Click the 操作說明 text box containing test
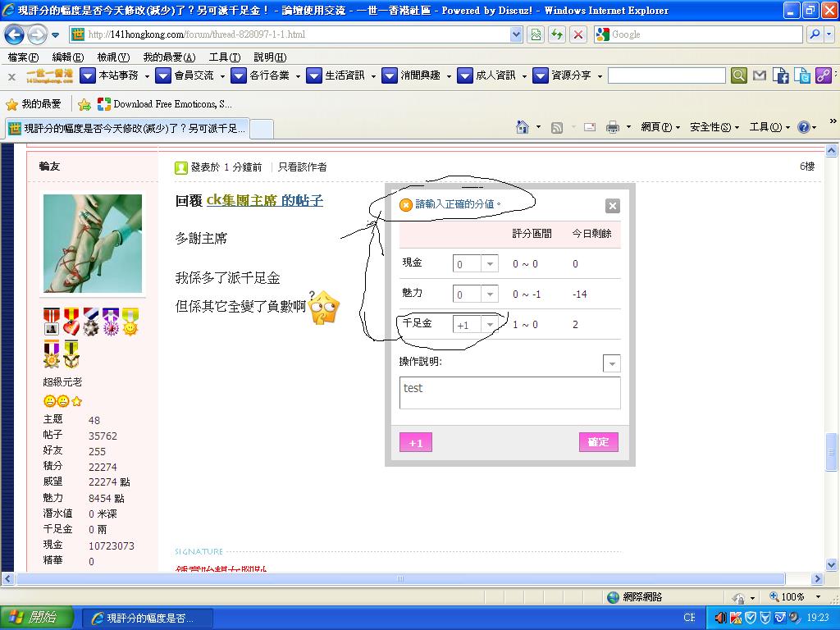This screenshot has width=840, height=630. 509,393
